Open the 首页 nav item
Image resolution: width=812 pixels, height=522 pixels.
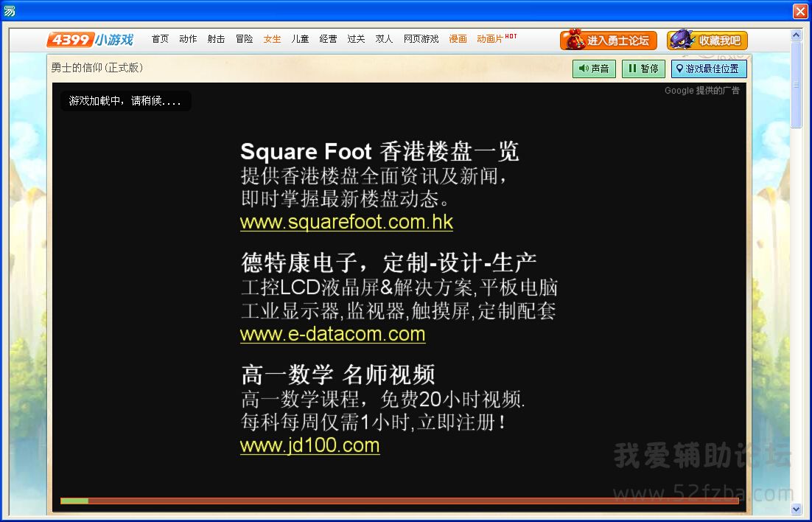tap(160, 39)
